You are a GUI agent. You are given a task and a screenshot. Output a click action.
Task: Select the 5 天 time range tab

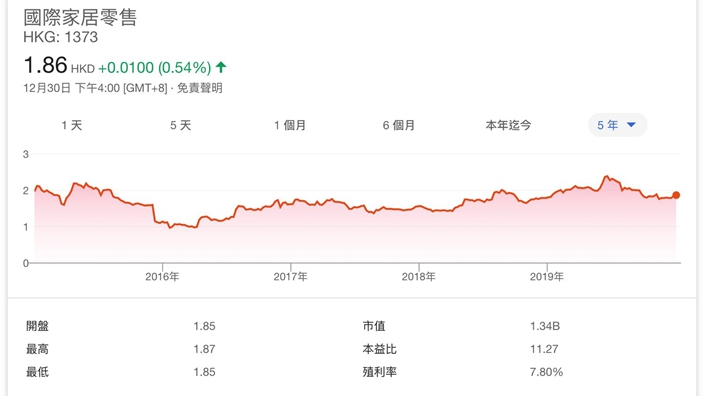(x=180, y=125)
